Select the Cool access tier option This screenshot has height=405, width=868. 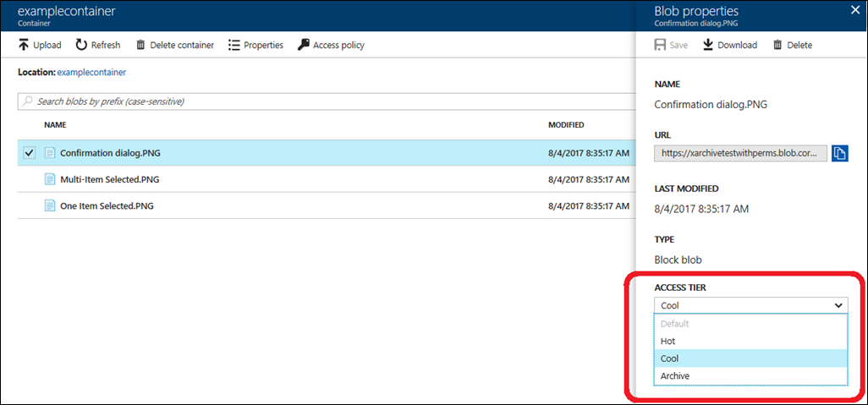click(x=669, y=358)
